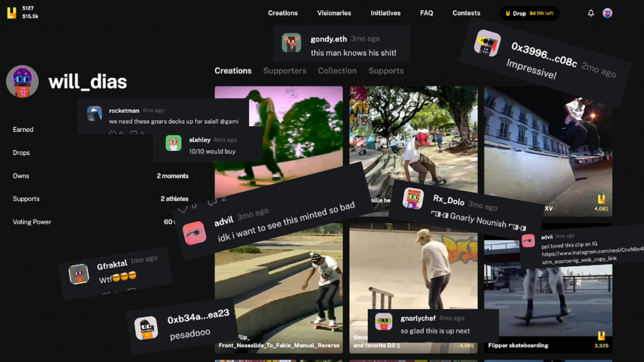Open the notifications bell

click(591, 13)
